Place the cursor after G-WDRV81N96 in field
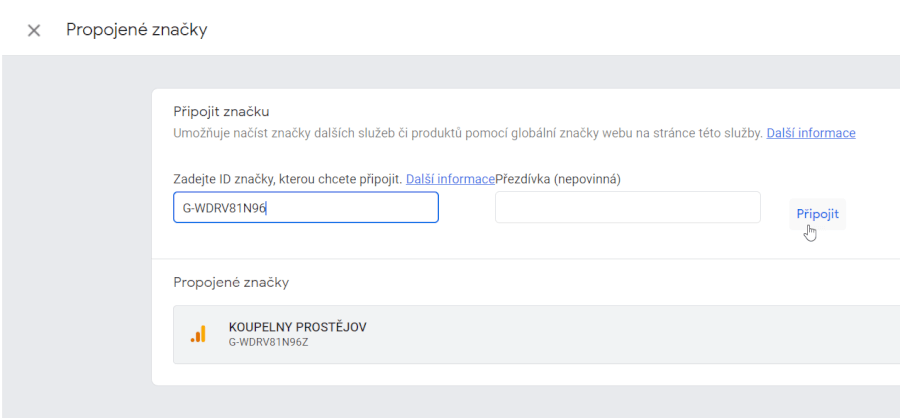The width and height of the screenshot is (900, 418). tap(267, 208)
